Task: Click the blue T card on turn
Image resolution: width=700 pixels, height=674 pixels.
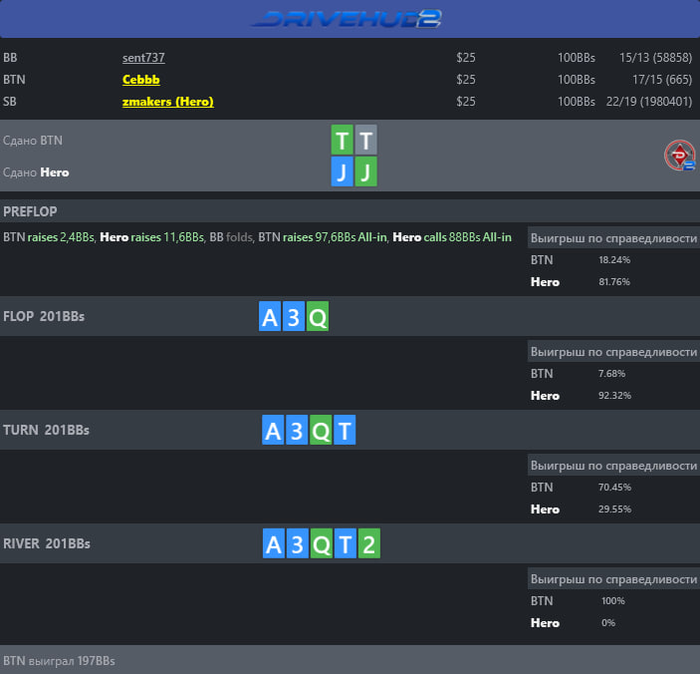Action: coord(345,430)
